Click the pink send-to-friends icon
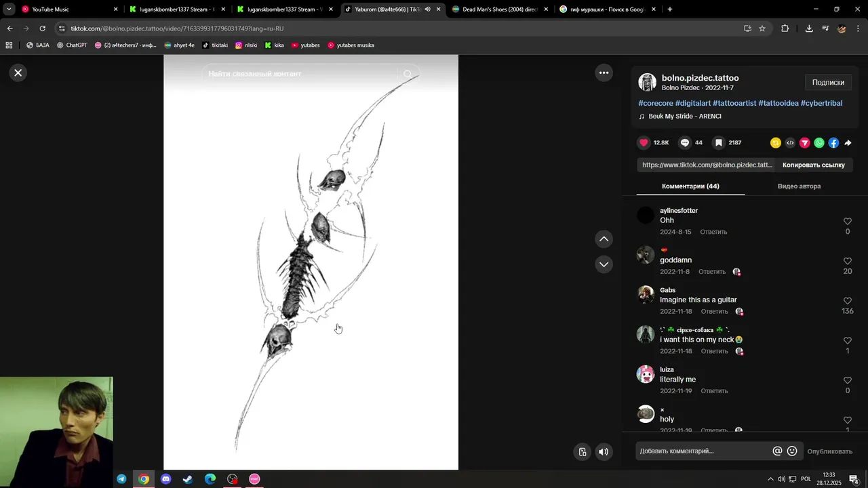The image size is (868, 488). [x=804, y=142]
